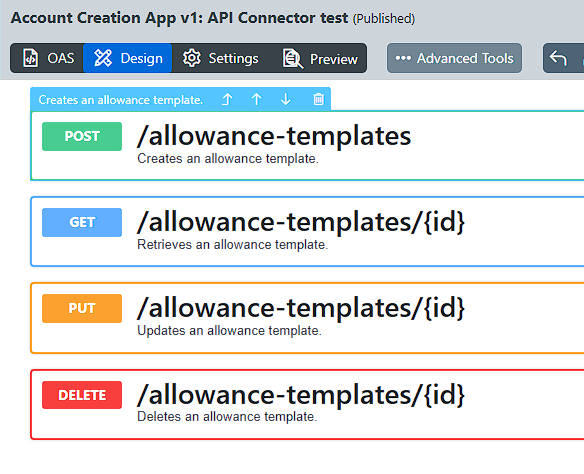Expand the DELETE /allowance-templates/{id} operation

click(x=308, y=404)
